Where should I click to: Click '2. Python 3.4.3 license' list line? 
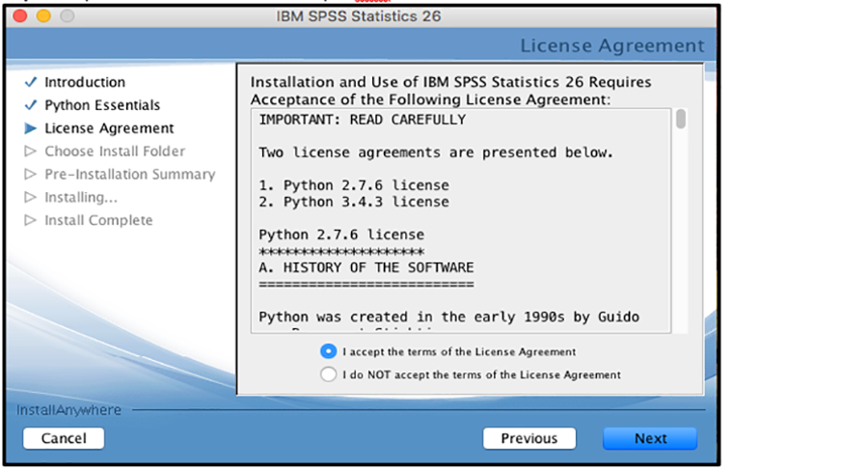click(x=354, y=202)
